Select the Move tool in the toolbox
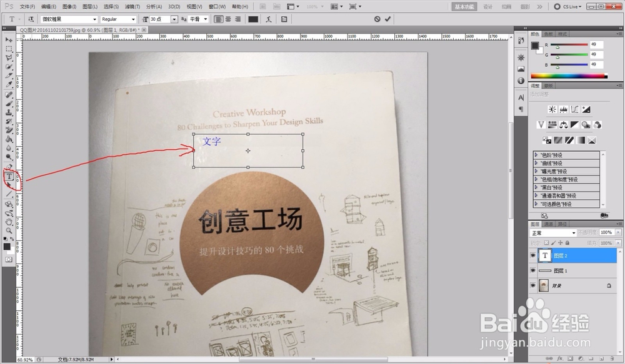Screen dimensions: 625x364 [x=9, y=40]
